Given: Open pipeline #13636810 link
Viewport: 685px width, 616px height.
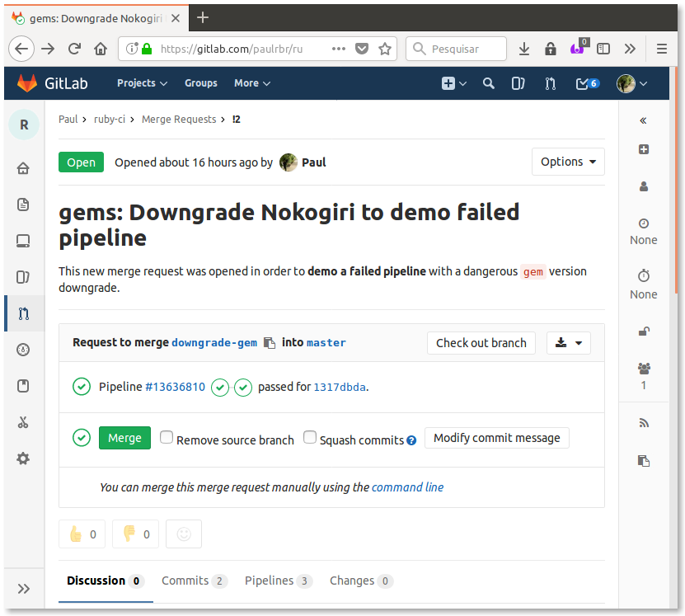Looking at the screenshot, I should click(175, 387).
